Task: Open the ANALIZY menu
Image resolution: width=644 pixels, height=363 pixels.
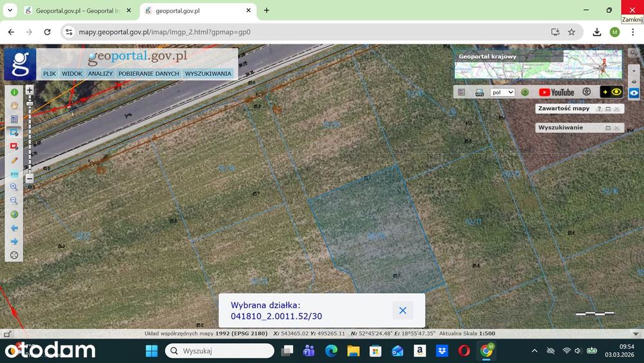Action: tap(100, 74)
